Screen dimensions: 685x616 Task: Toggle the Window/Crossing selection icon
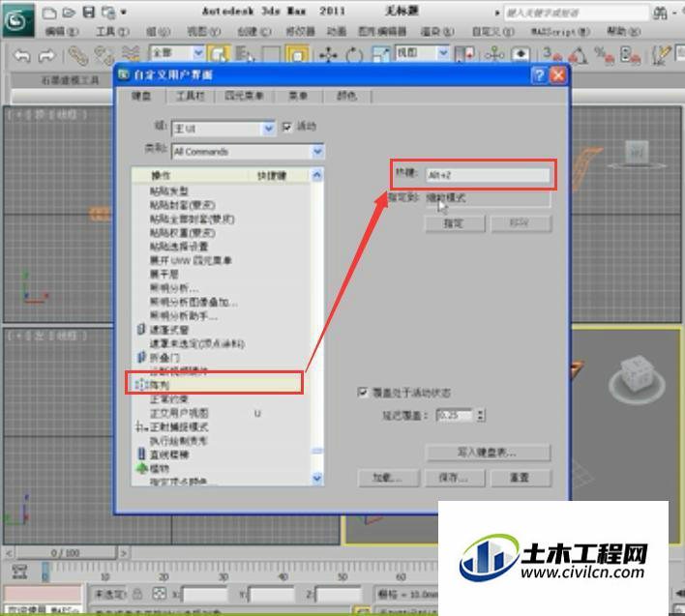pyautogui.click(x=297, y=55)
